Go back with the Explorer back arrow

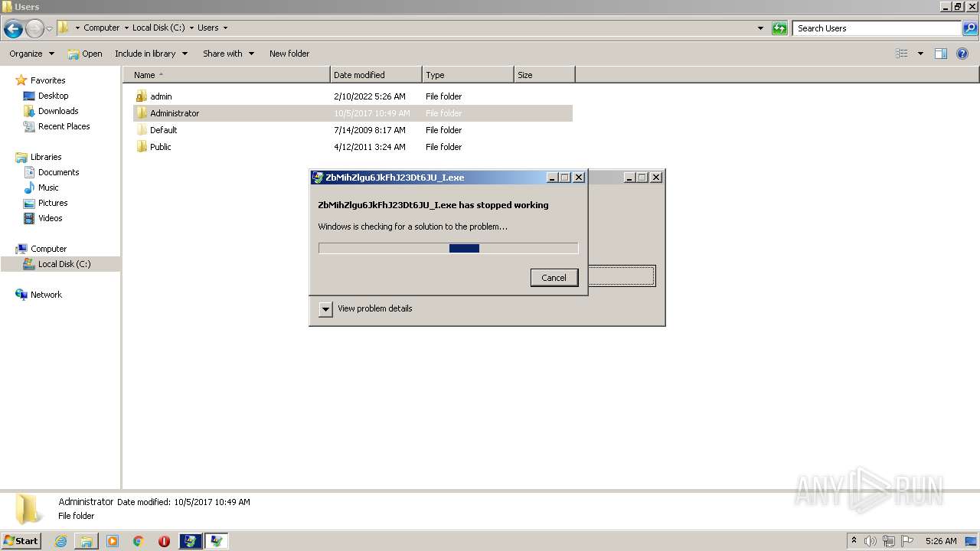[x=13, y=29]
